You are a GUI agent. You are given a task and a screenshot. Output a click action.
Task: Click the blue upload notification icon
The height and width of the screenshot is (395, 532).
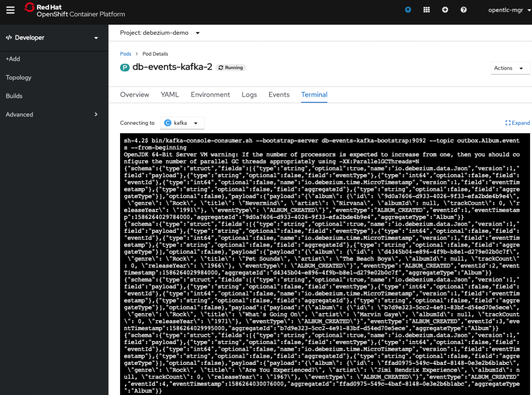point(408,10)
